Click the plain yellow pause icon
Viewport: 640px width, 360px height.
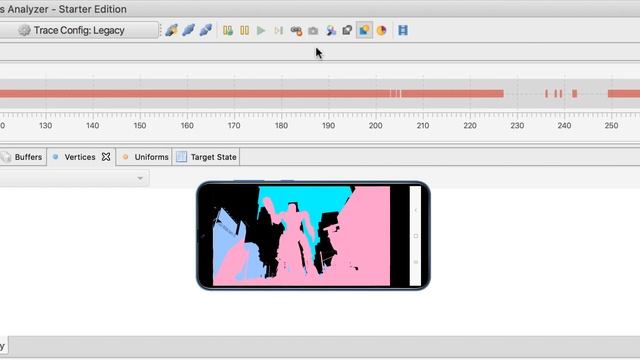(x=244, y=30)
